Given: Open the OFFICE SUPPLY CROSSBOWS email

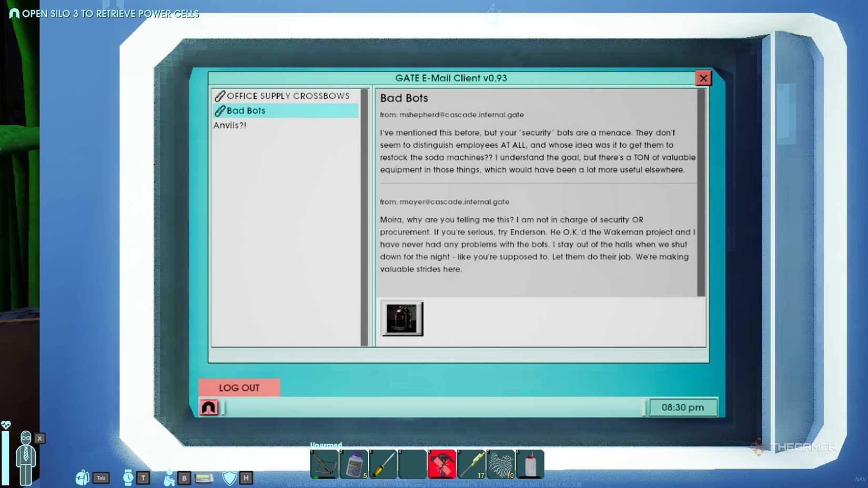Looking at the screenshot, I should point(287,96).
